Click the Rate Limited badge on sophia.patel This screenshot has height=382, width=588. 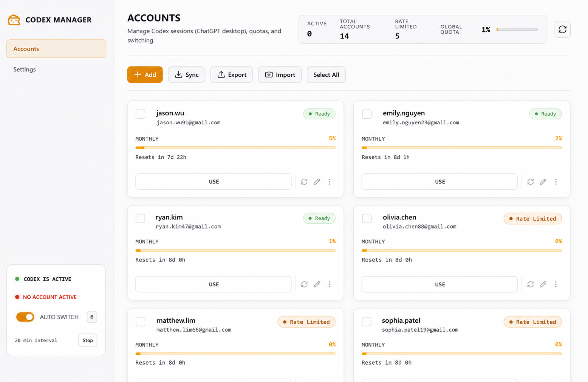pyautogui.click(x=533, y=322)
